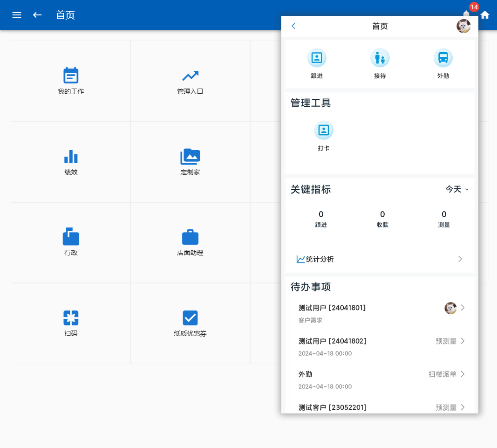
Task: Open to-do item 测试用户 [24041802]
Action: click(380, 346)
